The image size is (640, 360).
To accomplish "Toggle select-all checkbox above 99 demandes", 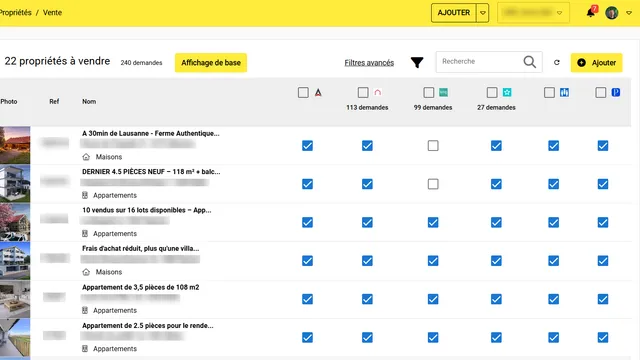I will [429, 93].
